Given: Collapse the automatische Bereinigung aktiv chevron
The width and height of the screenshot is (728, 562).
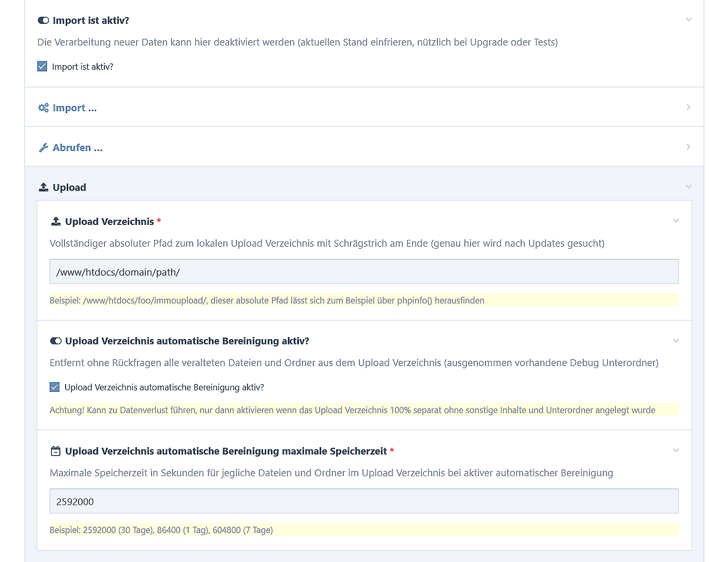Looking at the screenshot, I should pos(676,341).
